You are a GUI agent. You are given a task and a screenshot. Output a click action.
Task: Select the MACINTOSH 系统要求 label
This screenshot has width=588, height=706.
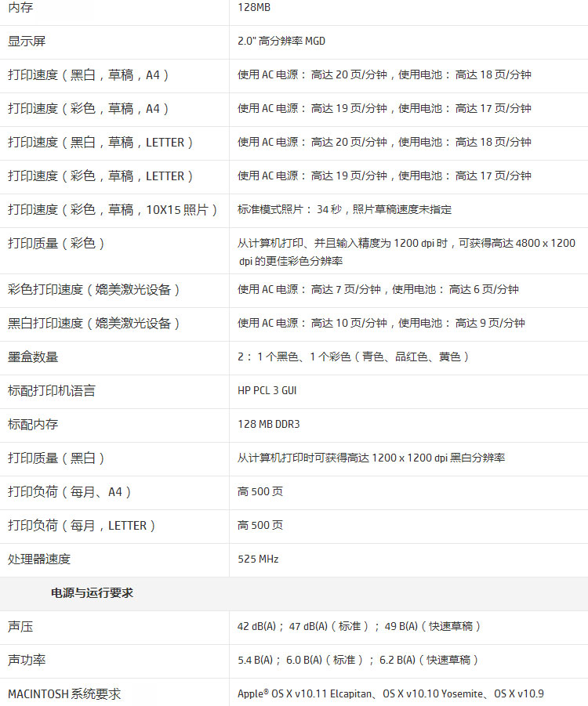pos(64,694)
